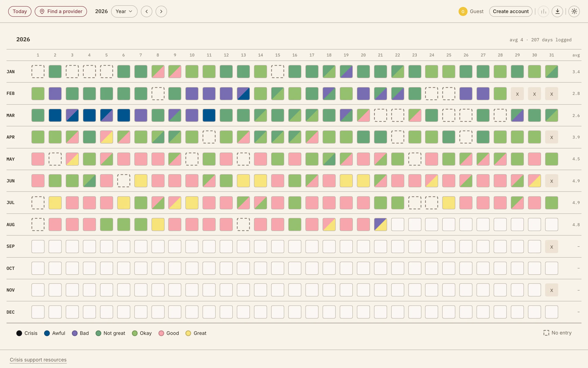Click day 16 column header

[295, 55]
